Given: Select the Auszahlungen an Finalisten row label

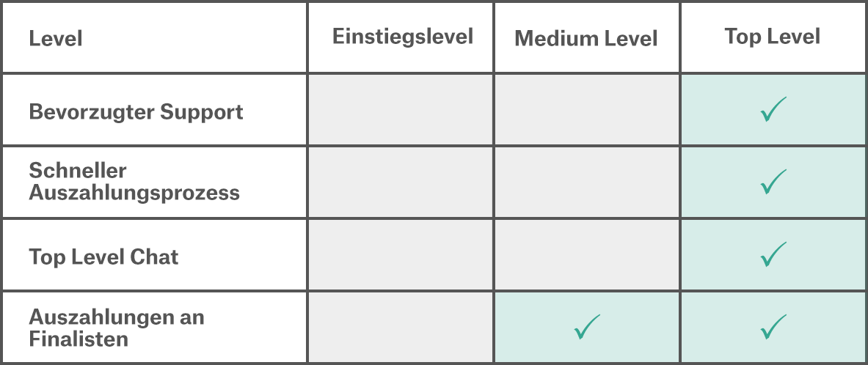Looking at the screenshot, I should coord(117,328).
